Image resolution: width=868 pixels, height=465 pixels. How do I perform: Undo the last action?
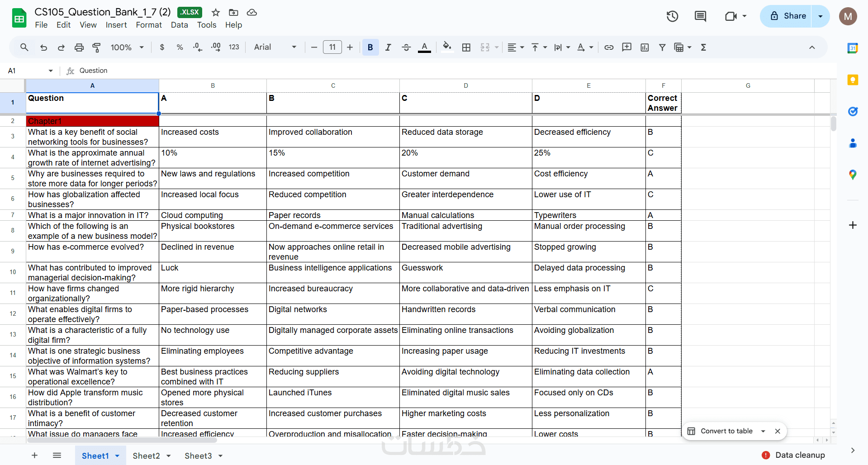[x=43, y=47]
